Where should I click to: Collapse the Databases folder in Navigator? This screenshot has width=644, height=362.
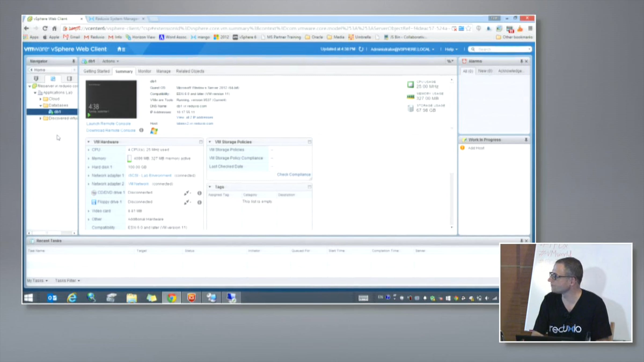pos(41,105)
